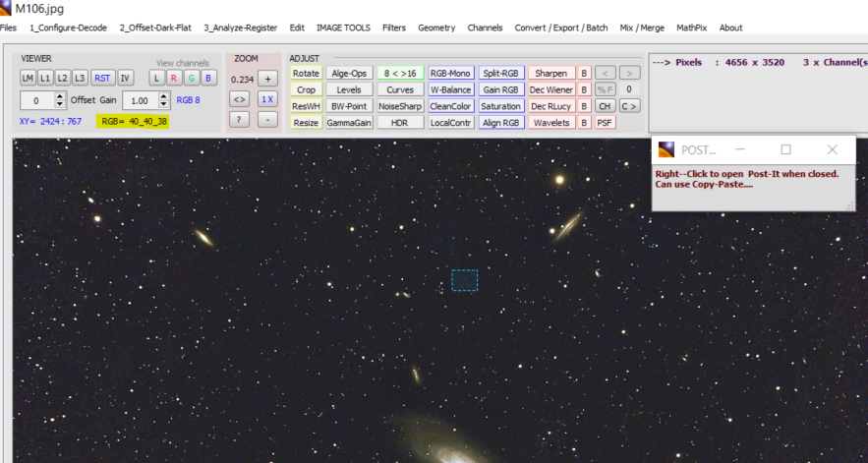This screenshot has width=868, height=463.
Task: Open the HDR tool
Action: (400, 123)
